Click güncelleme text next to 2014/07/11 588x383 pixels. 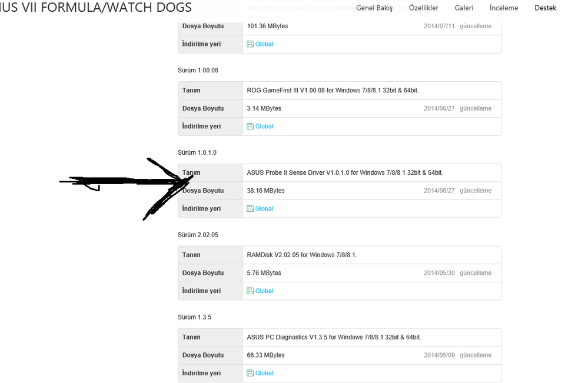coord(476,26)
